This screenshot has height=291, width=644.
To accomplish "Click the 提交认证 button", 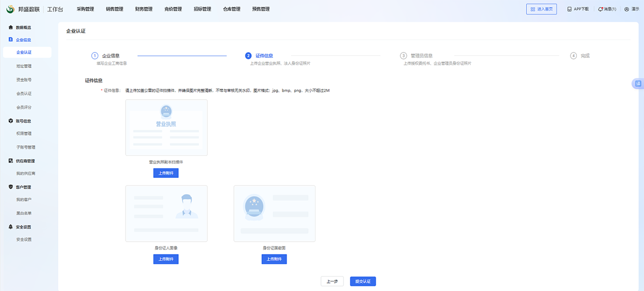I will tap(363, 281).
